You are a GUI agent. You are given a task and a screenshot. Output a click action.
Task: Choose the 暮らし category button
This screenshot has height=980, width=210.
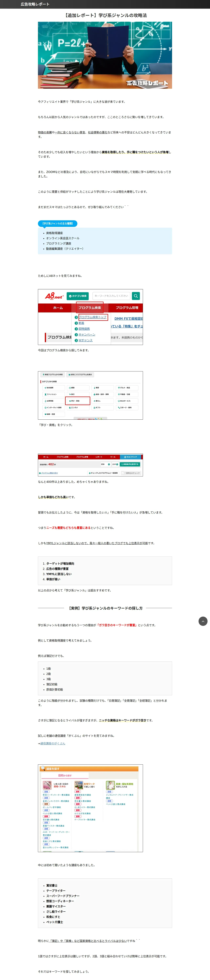click(x=103, y=401)
